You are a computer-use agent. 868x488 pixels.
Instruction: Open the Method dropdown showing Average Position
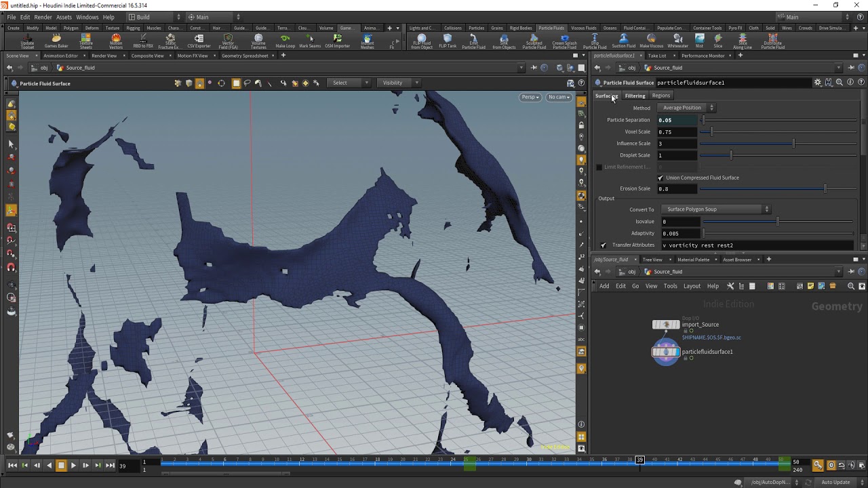pyautogui.click(x=687, y=108)
